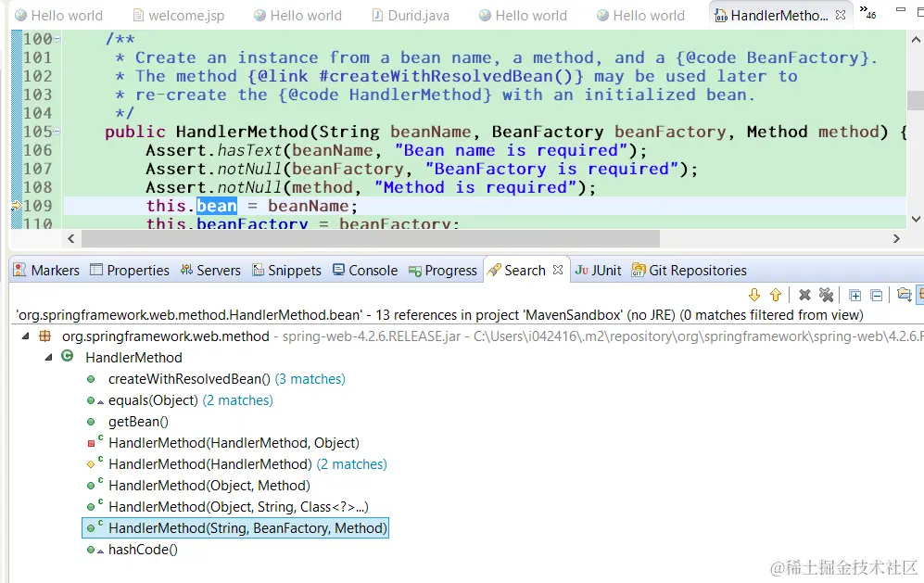Click the search summary text '13 references in project'

click(x=447, y=315)
